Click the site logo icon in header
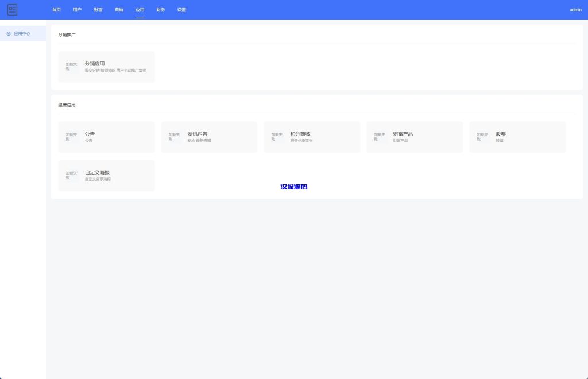Image resolution: width=588 pixels, height=379 pixels. [12, 10]
